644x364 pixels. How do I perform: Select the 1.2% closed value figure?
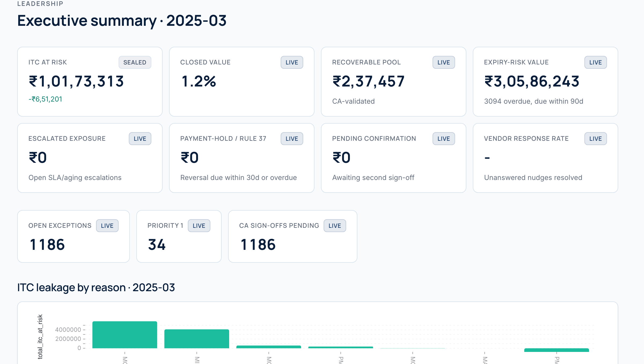[x=199, y=81]
